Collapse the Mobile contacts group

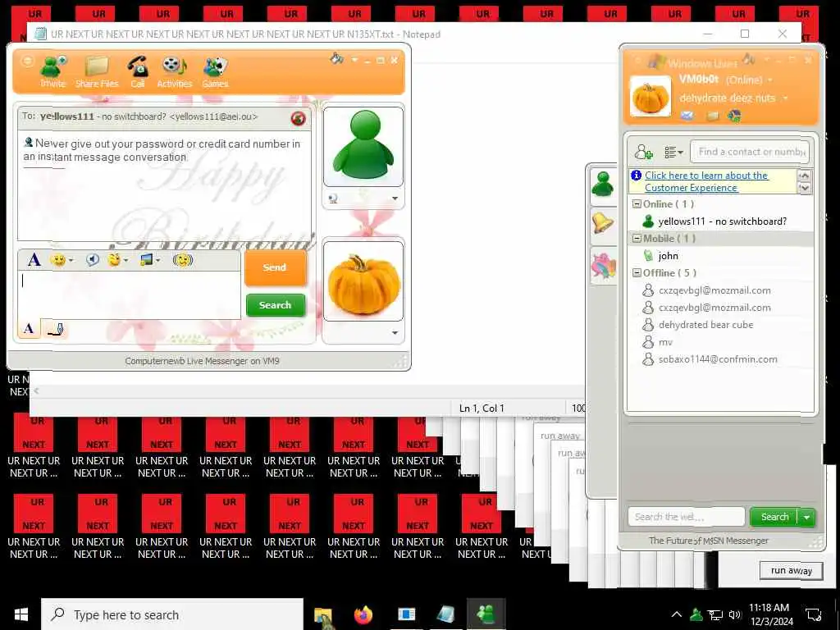[637, 239]
